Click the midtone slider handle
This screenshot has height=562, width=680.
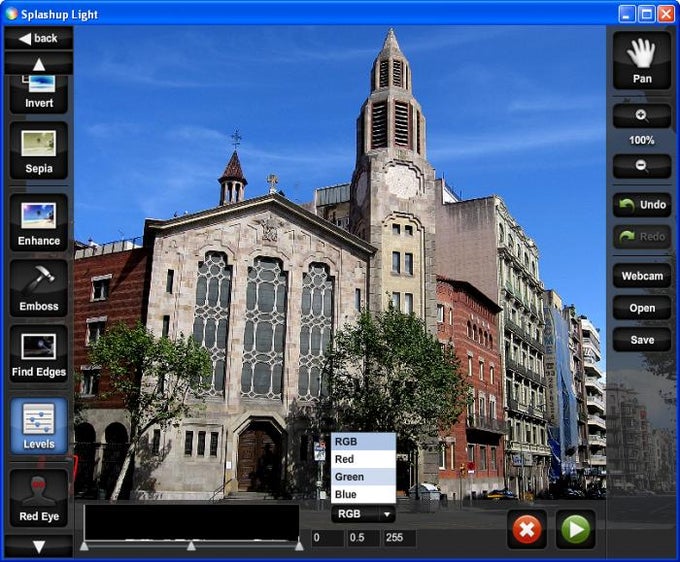coord(191,546)
